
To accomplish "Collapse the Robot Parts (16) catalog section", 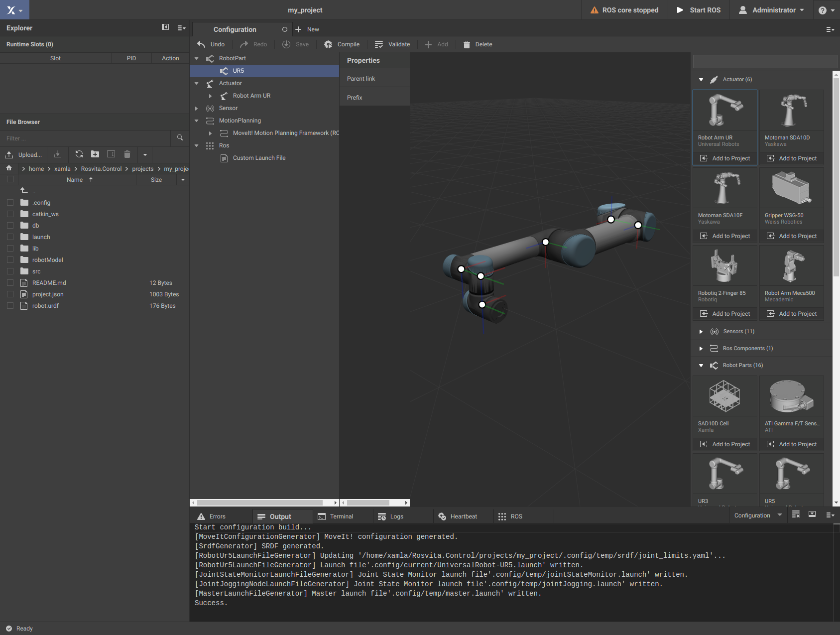I will pyautogui.click(x=701, y=366).
